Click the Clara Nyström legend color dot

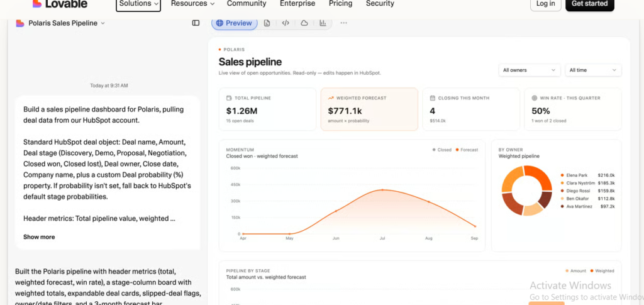click(x=562, y=183)
